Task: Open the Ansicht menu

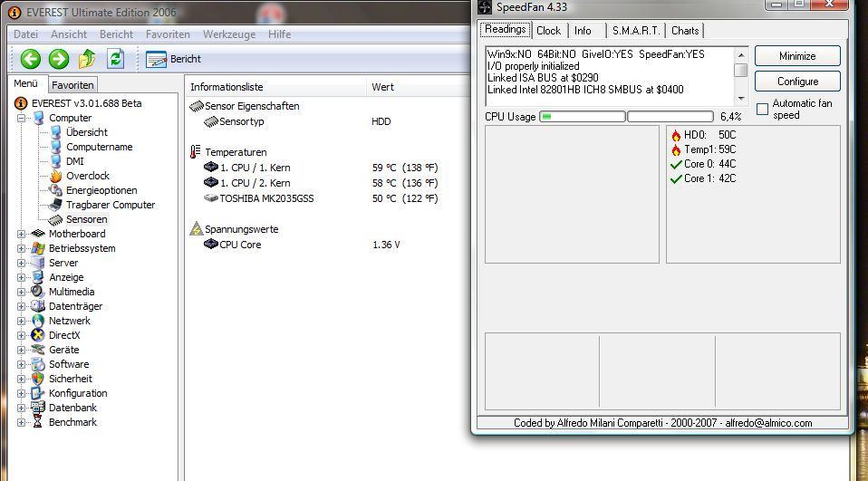Action: coord(69,34)
